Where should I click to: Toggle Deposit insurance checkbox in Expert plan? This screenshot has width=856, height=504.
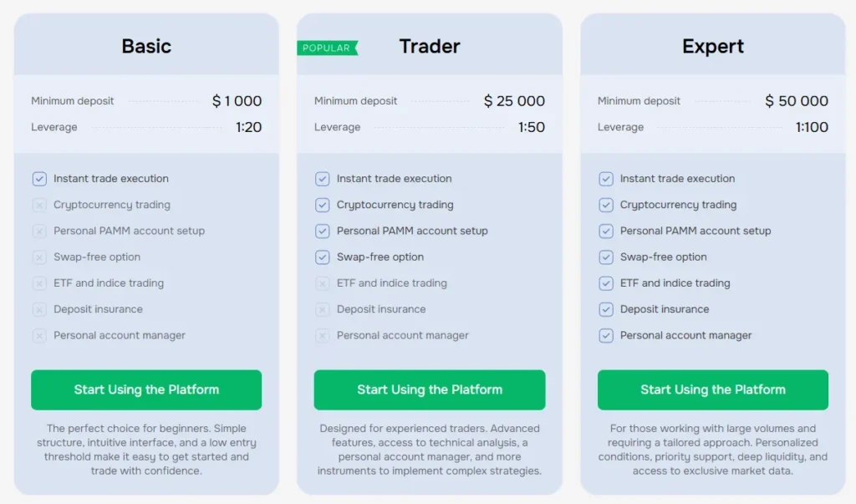606,309
